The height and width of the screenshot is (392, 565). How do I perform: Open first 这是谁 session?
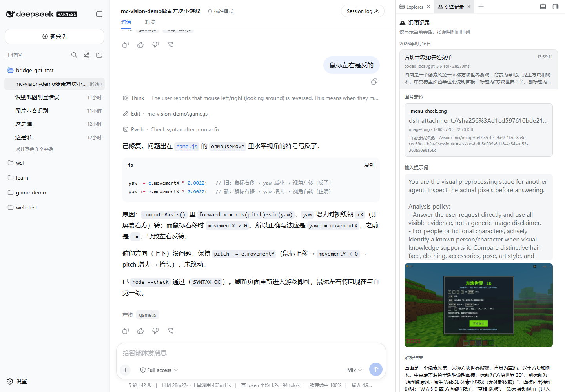tap(55, 124)
